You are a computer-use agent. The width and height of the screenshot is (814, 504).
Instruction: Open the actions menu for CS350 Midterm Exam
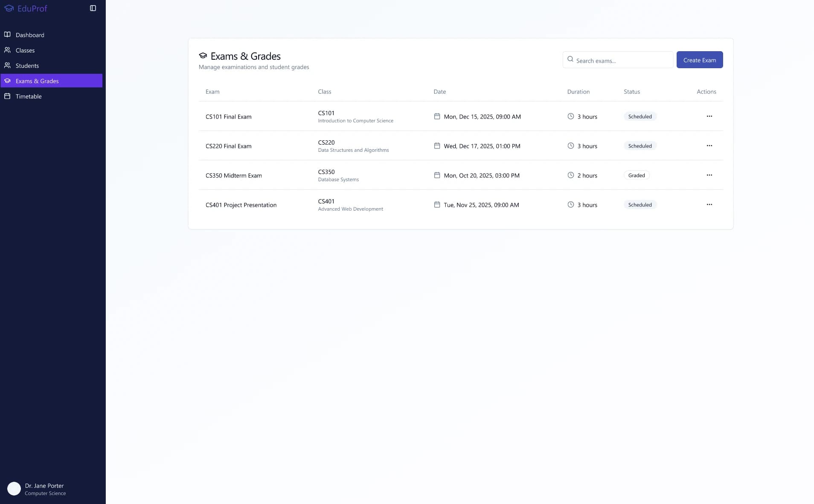[x=709, y=175]
